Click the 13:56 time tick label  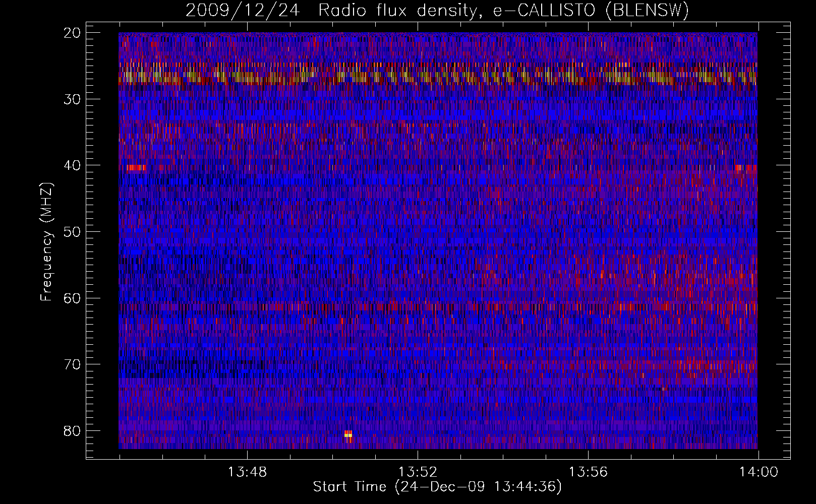point(588,472)
